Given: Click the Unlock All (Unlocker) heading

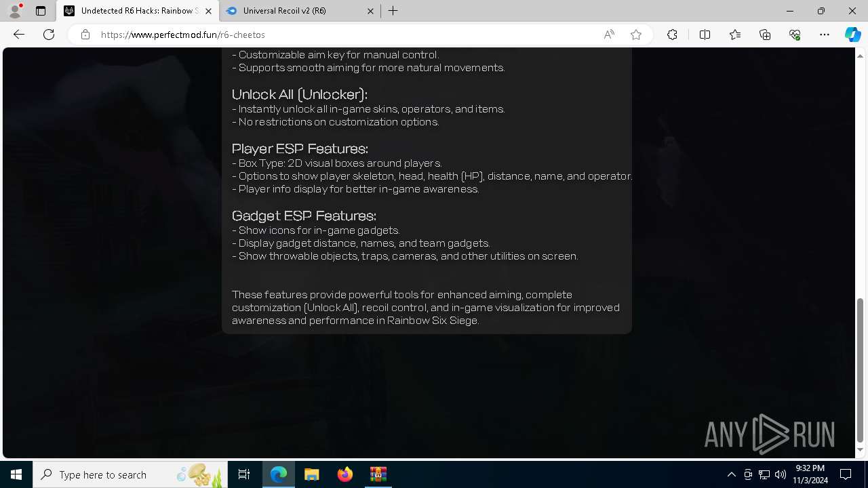Looking at the screenshot, I should 300,94.
